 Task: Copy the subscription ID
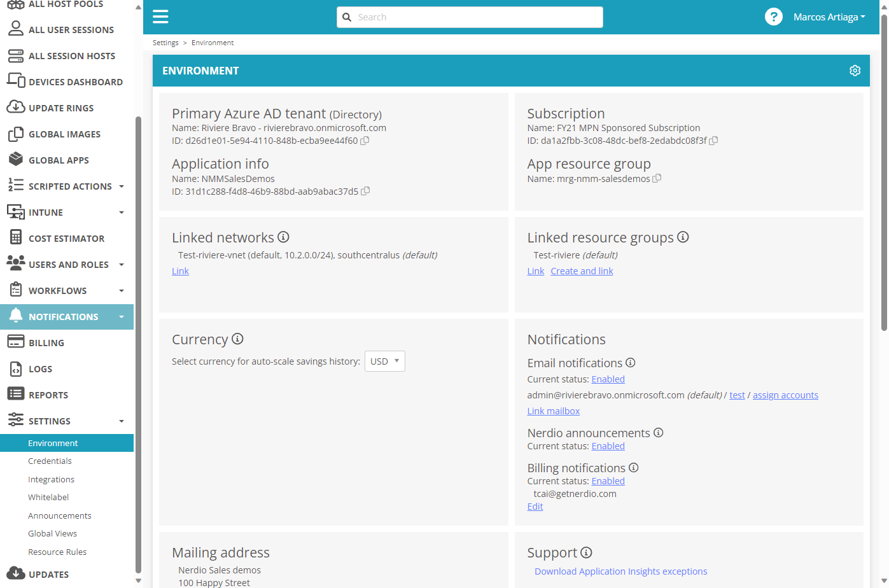point(713,141)
